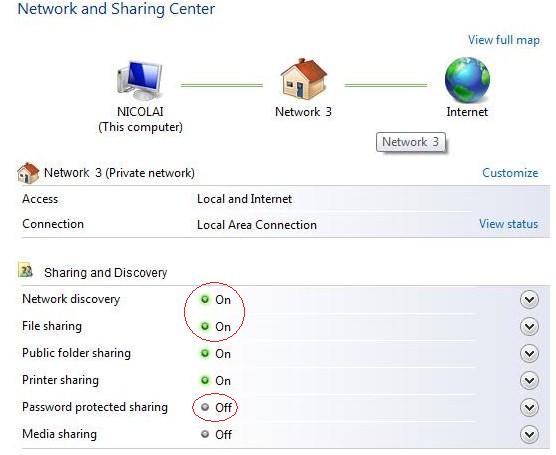
Task: Click the gray status dot for Media sharing
Action: 205,434
